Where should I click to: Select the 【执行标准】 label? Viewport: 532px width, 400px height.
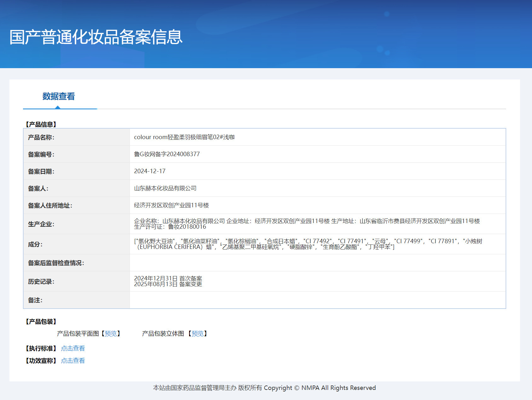pos(41,348)
